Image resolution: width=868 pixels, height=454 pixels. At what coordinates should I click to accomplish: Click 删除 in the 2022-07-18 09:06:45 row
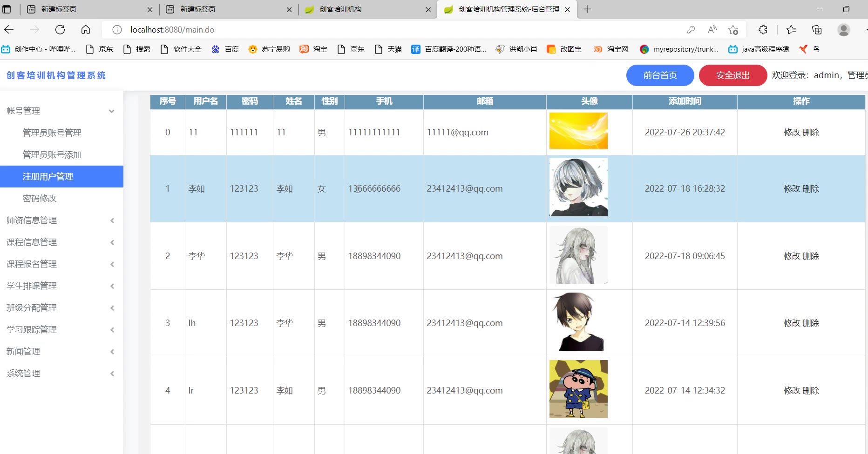(x=811, y=256)
